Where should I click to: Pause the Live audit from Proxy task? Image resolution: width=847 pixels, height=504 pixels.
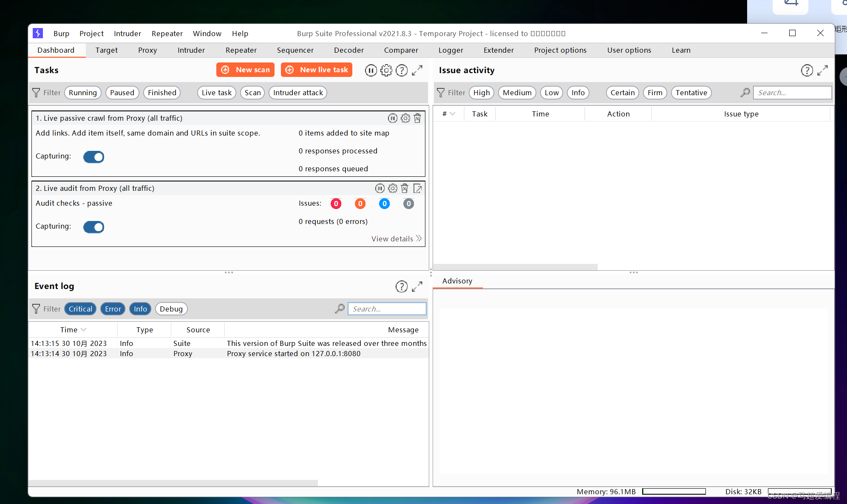pyautogui.click(x=380, y=188)
